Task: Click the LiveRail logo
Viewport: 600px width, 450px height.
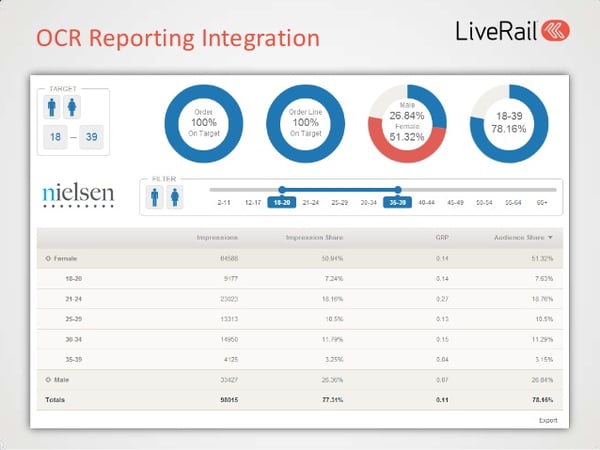Action: click(x=512, y=31)
